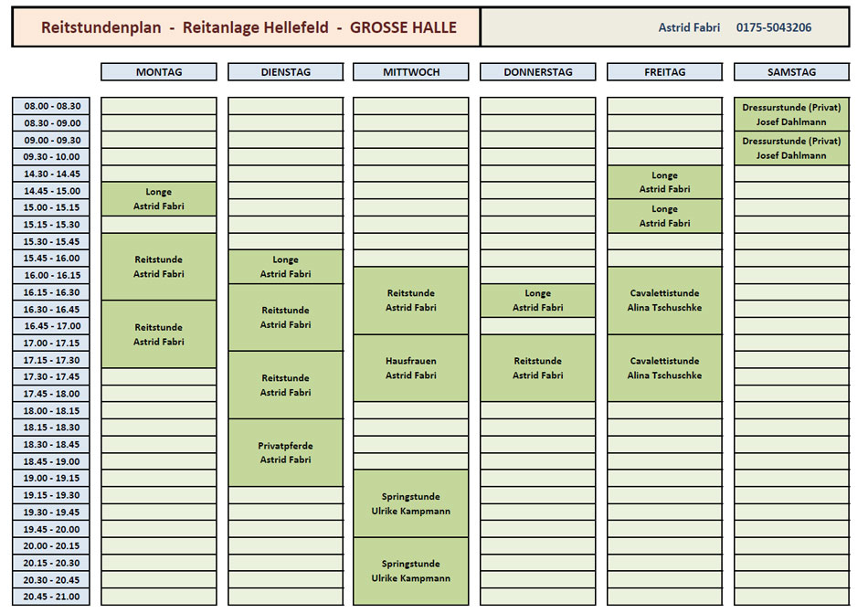Open the Dressurstunde Josef Dahlmann morning slot
Viewport: 868px width, 613px height.
(x=791, y=113)
